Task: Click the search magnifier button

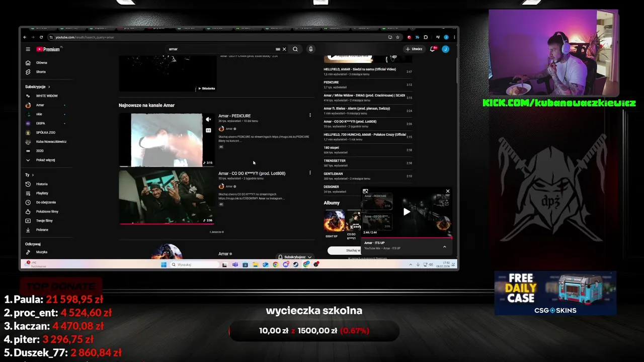Action: tap(295, 49)
